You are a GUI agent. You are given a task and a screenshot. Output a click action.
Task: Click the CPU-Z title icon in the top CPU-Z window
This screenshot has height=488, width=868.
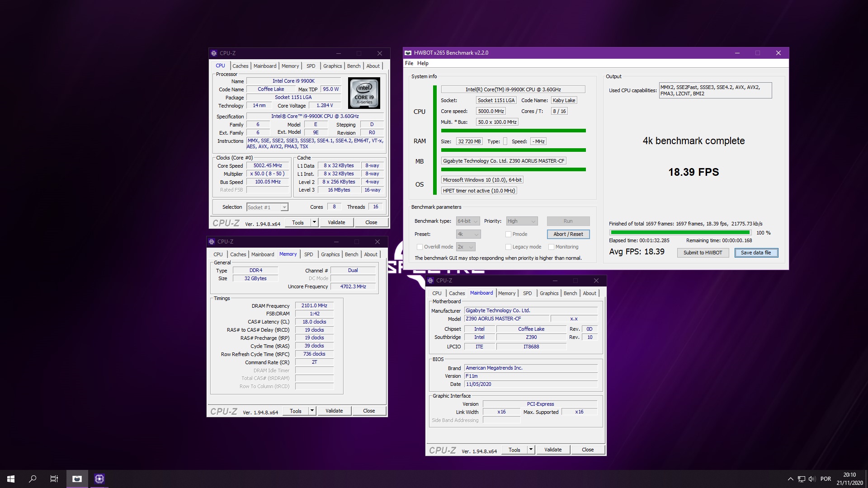214,53
